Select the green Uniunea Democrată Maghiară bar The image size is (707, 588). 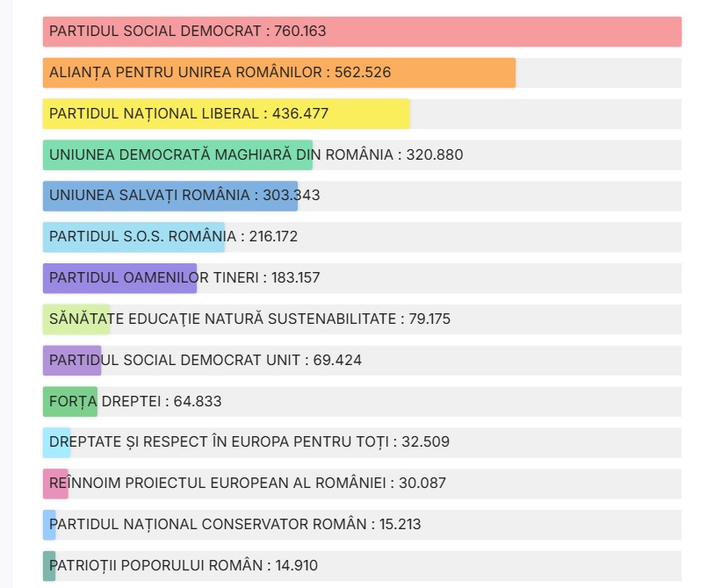click(177, 155)
